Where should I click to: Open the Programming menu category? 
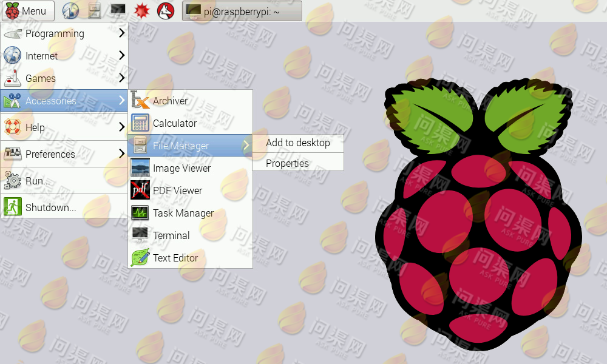point(64,33)
